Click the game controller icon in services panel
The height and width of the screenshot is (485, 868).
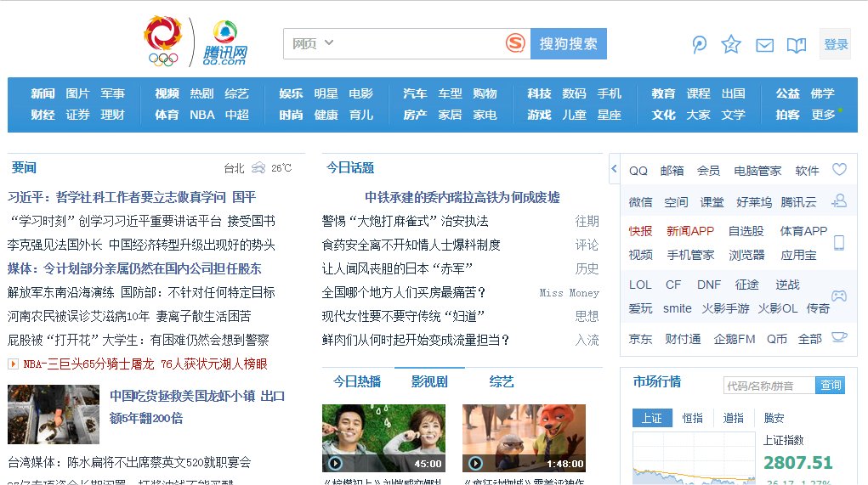point(839,296)
